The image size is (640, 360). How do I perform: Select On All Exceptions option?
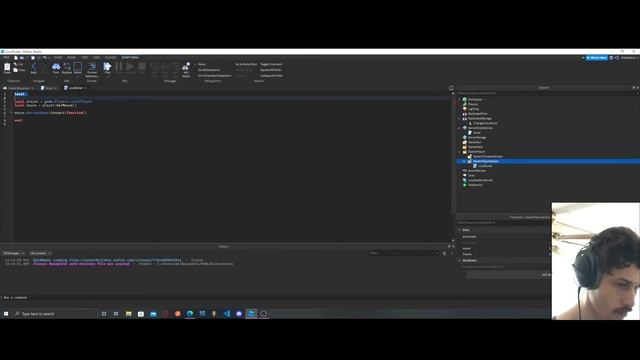tap(209, 70)
